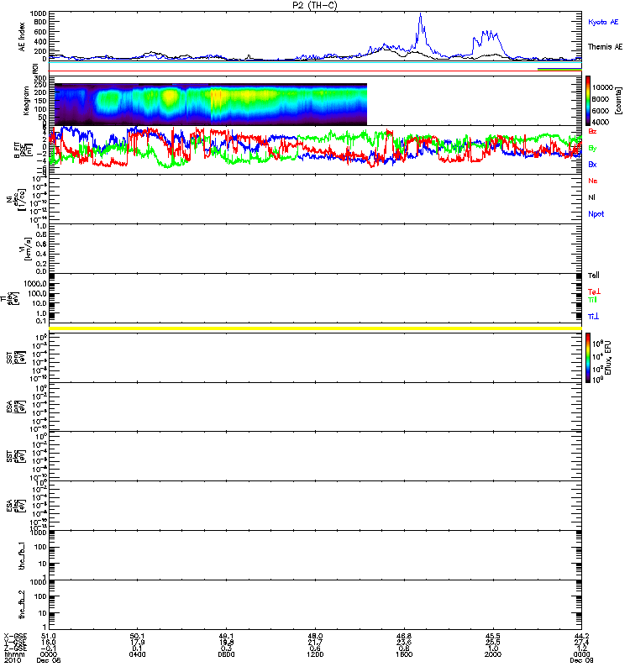Click the Eflux, EFU colorbar label
The image size is (630, 672).
(x=607, y=358)
